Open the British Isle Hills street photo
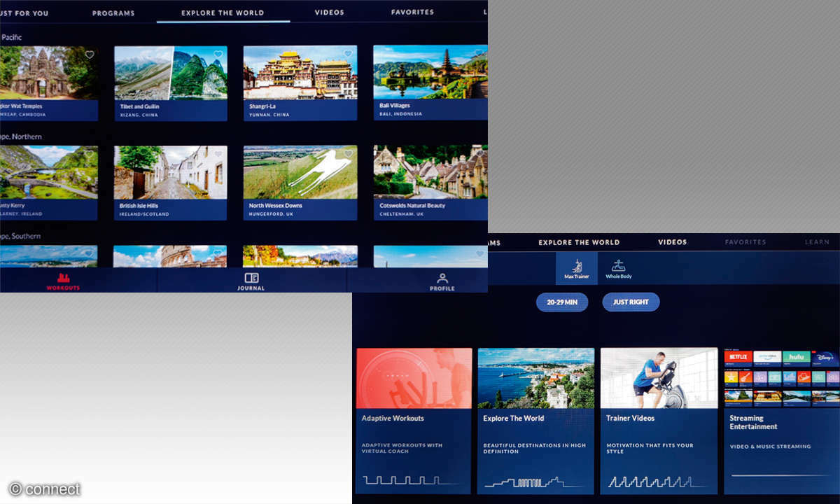Image resolution: width=840 pixels, height=504 pixels. pyautogui.click(x=171, y=172)
